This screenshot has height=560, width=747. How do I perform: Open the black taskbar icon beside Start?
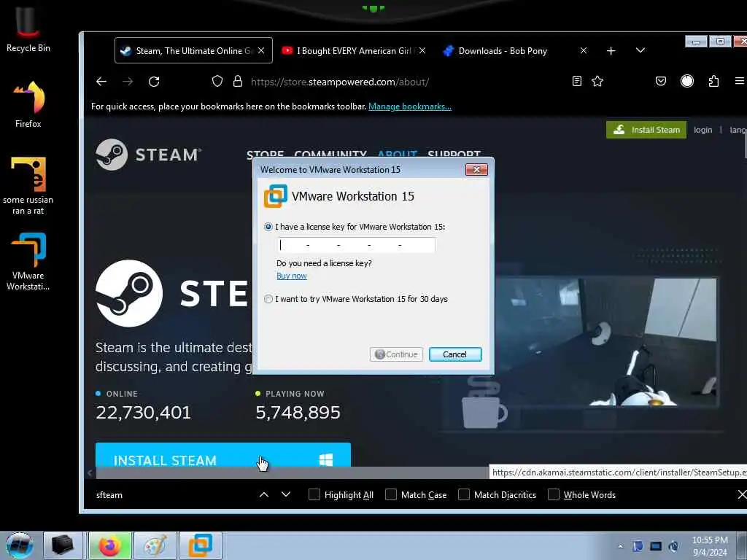point(63,545)
